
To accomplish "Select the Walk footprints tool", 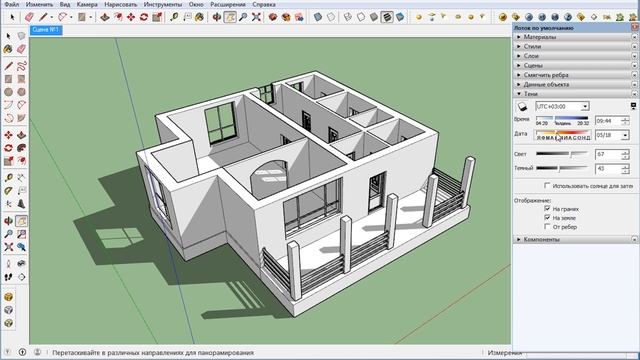I will [9, 277].
